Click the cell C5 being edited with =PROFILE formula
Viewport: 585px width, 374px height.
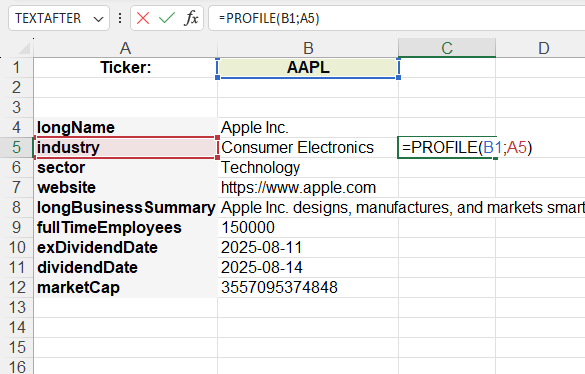(x=447, y=147)
